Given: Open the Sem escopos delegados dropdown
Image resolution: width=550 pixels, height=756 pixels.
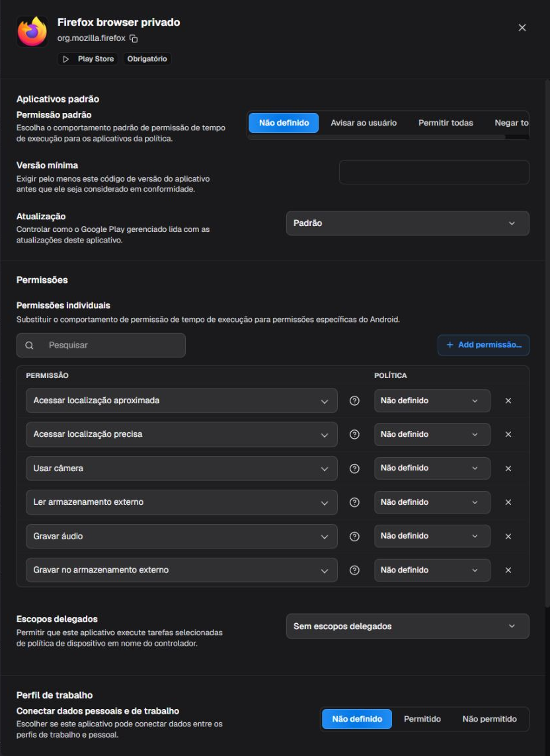Looking at the screenshot, I should (408, 626).
